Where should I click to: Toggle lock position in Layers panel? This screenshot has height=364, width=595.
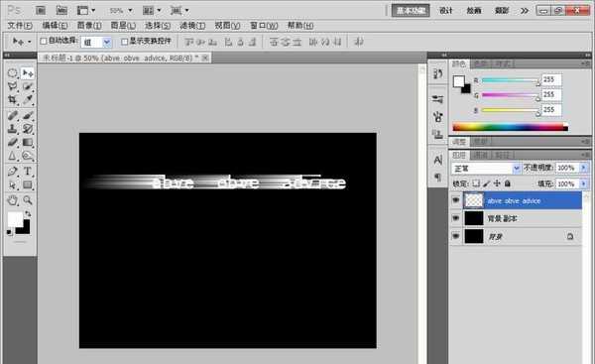point(497,183)
